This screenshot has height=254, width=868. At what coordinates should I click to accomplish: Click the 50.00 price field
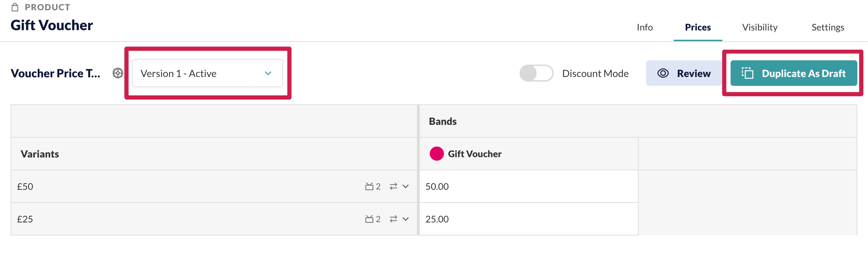tap(529, 186)
